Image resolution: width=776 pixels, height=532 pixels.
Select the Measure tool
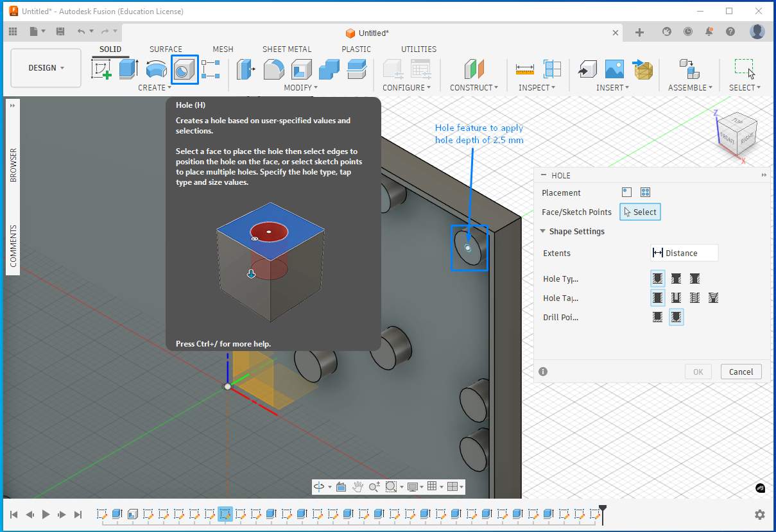click(524, 69)
